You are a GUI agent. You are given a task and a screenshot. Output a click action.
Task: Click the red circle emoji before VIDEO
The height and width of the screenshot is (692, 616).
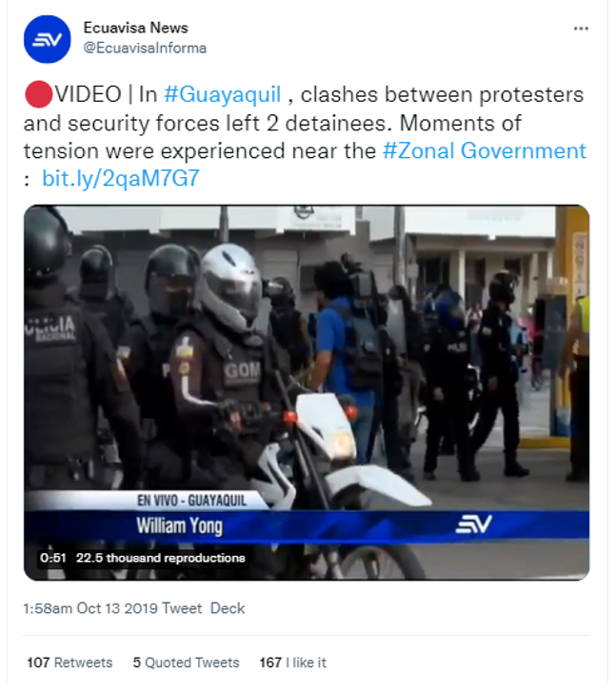(x=38, y=94)
